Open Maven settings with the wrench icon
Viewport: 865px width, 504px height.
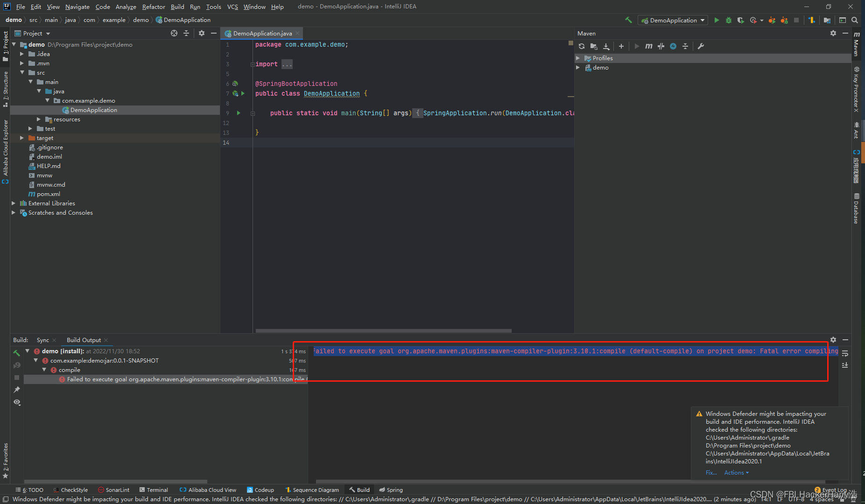pos(700,46)
